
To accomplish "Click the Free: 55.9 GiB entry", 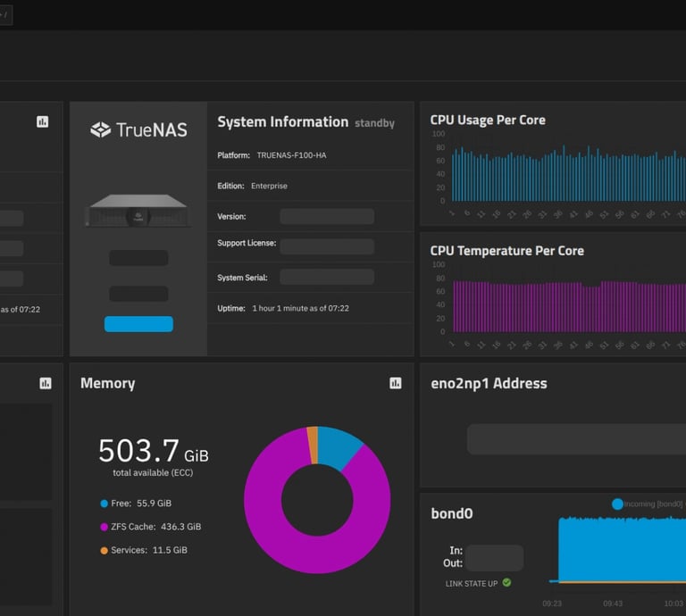I will 141,504.
